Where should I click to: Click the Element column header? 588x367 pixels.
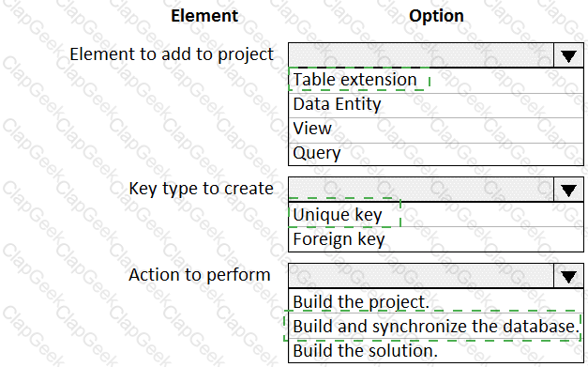[x=204, y=16]
